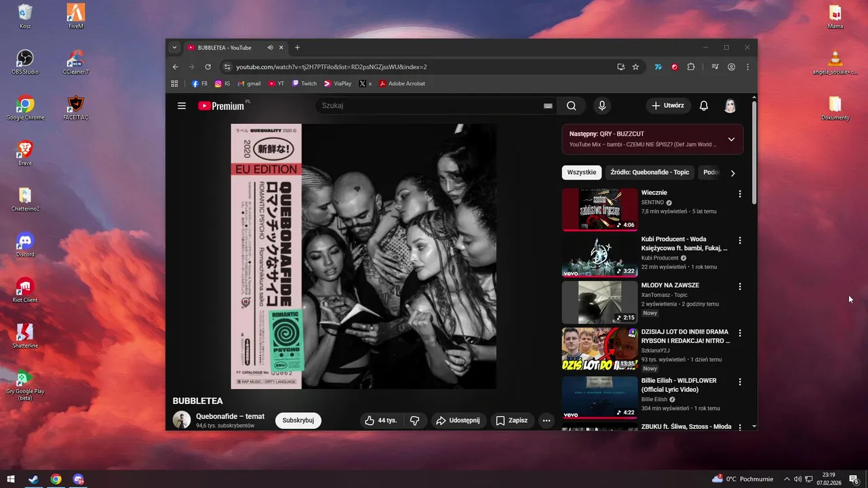This screenshot has height=488, width=868.
Task: Open the Windows Start menu
Action: (x=11, y=479)
